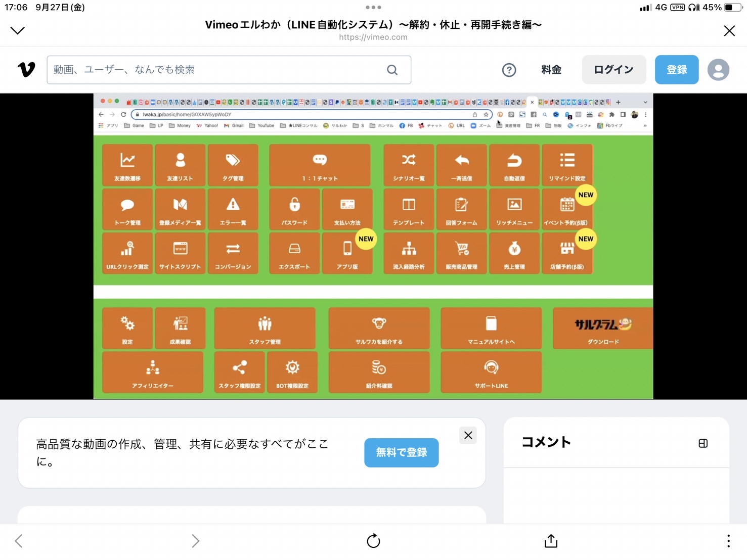The height and width of the screenshot is (560, 747).
Task: Open the テンプレート template tile
Action: pos(409,209)
